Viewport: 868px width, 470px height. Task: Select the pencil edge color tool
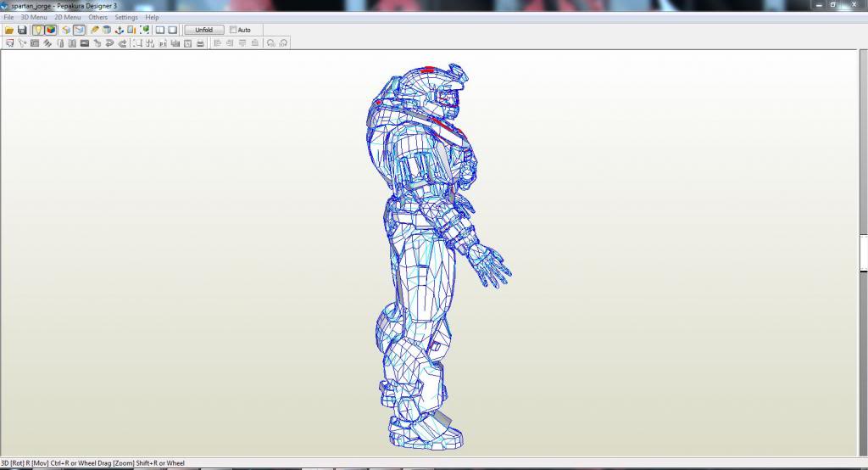pos(95,30)
